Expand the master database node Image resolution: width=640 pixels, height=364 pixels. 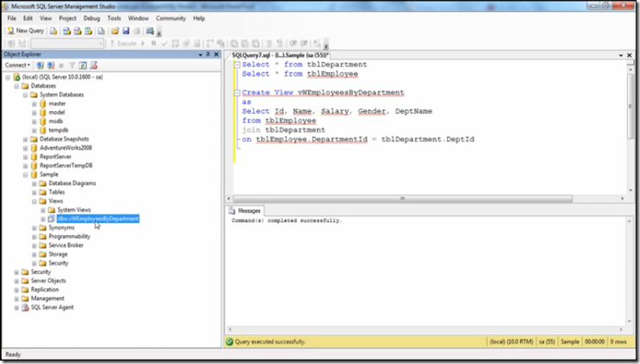[x=34, y=103]
